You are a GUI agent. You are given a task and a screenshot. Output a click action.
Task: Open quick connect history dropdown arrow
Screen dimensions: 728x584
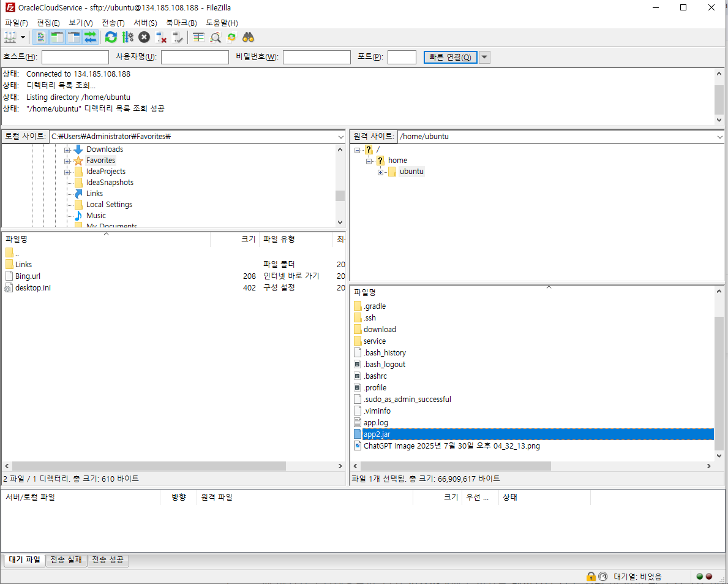[x=484, y=57]
